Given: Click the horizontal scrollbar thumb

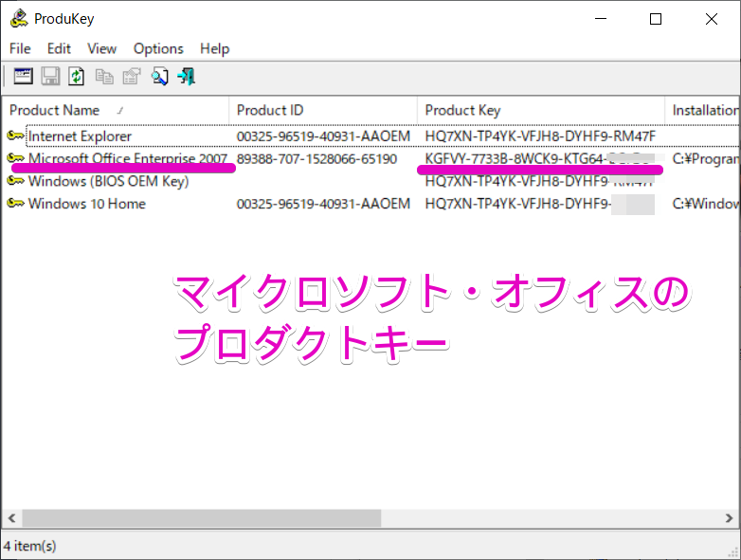Looking at the screenshot, I should [x=202, y=518].
